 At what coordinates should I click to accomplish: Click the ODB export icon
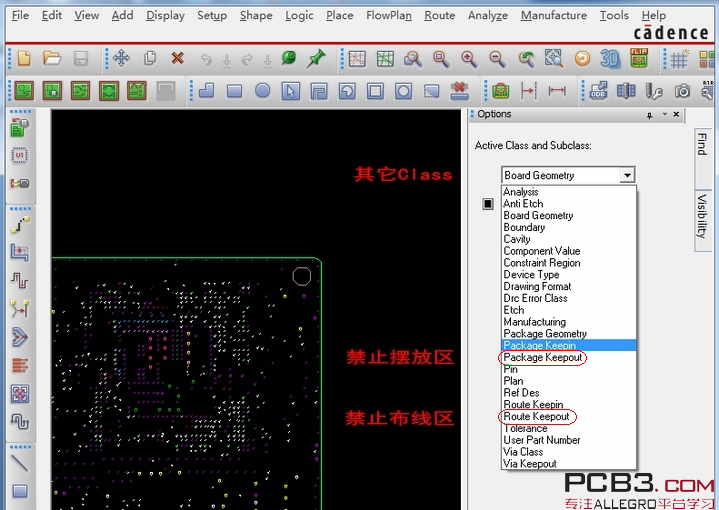(598, 91)
